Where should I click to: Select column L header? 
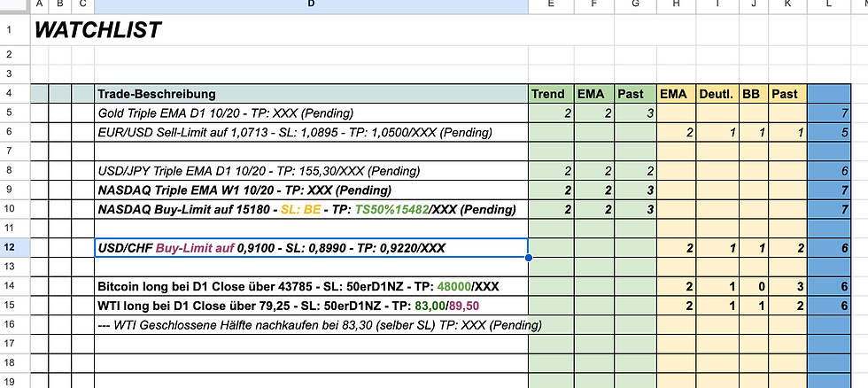(x=829, y=4)
